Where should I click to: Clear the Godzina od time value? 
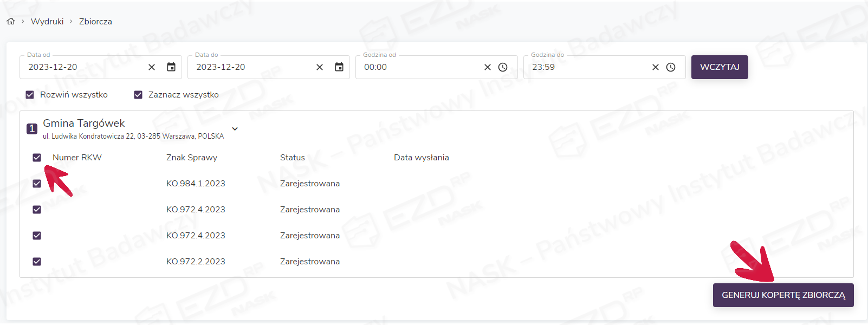[x=488, y=67]
